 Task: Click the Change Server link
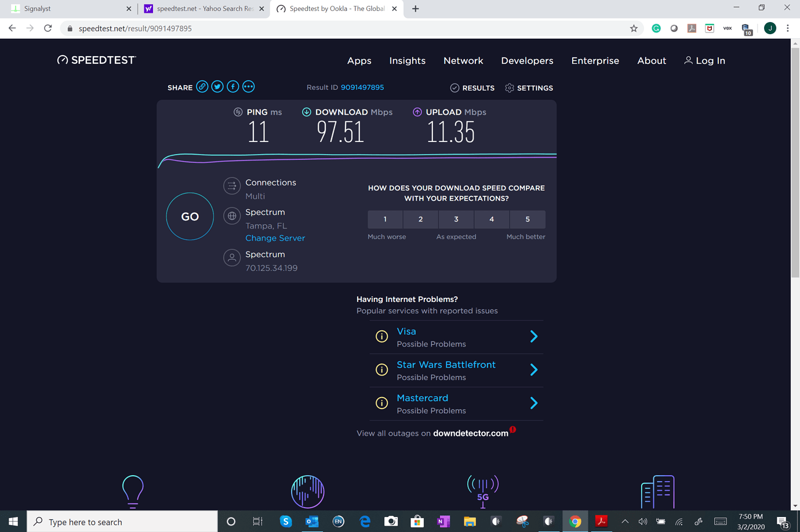point(275,238)
